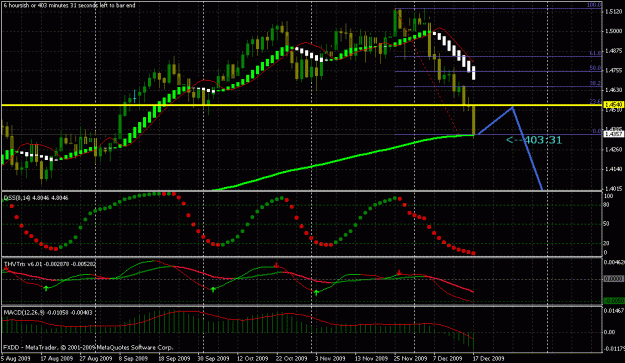Image resolution: width=625 pixels, height=363 pixels.
Task: Click the green up arrow near 30 Sep 2009
Action: pyautogui.click(x=213, y=289)
